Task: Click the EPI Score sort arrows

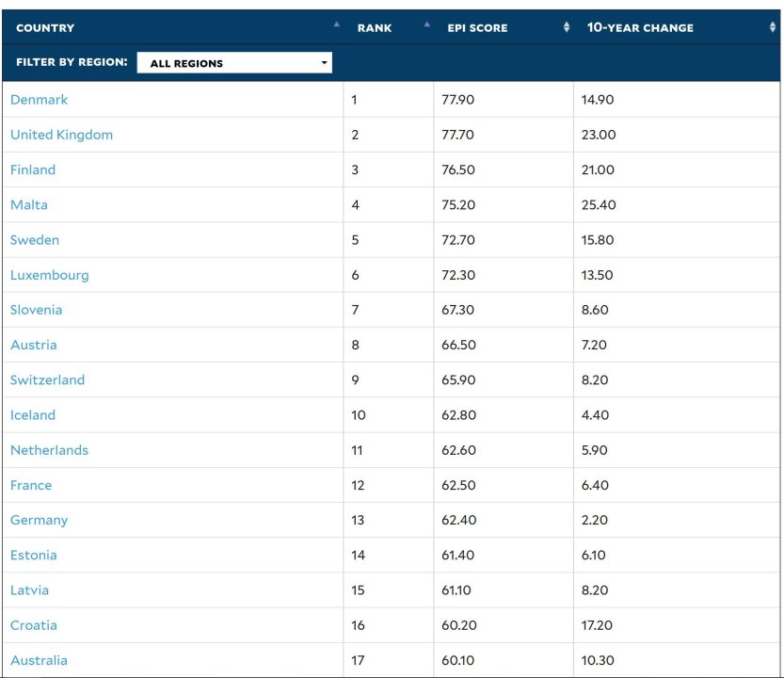Action: pyautogui.click(x=566, y=28)
